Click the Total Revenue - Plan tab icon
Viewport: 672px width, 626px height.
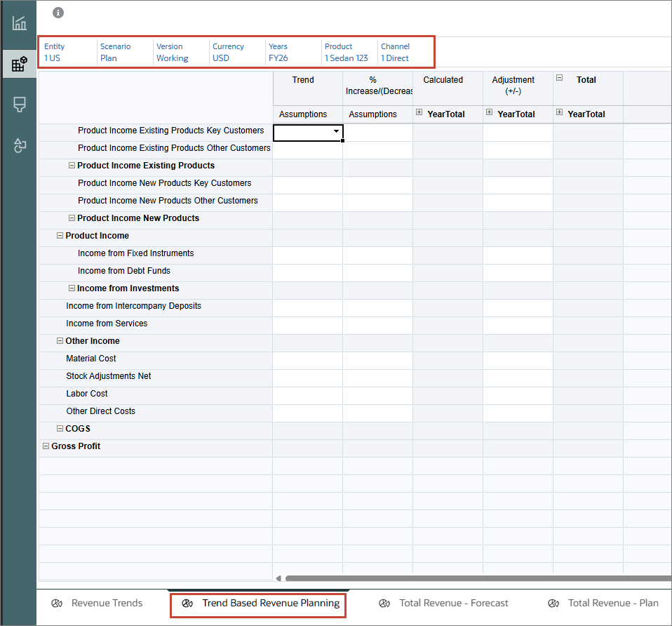[x=553, y=604]
